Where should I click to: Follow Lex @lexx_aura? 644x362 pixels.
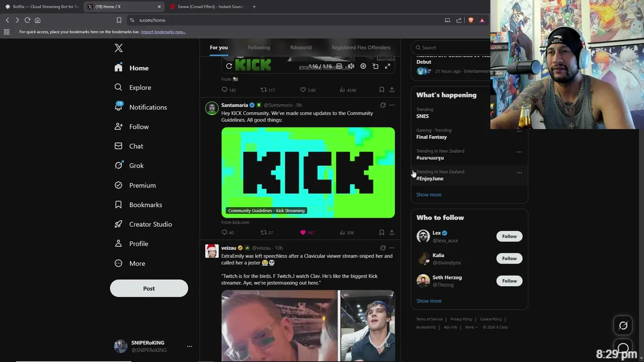pyautogui.click(x=509, y=236)
